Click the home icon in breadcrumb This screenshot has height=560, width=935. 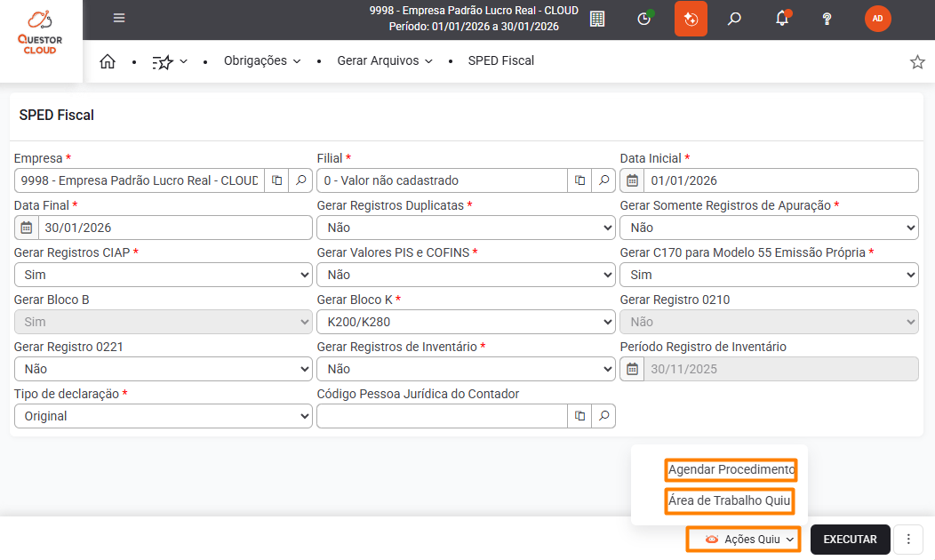tap(108, 61)
